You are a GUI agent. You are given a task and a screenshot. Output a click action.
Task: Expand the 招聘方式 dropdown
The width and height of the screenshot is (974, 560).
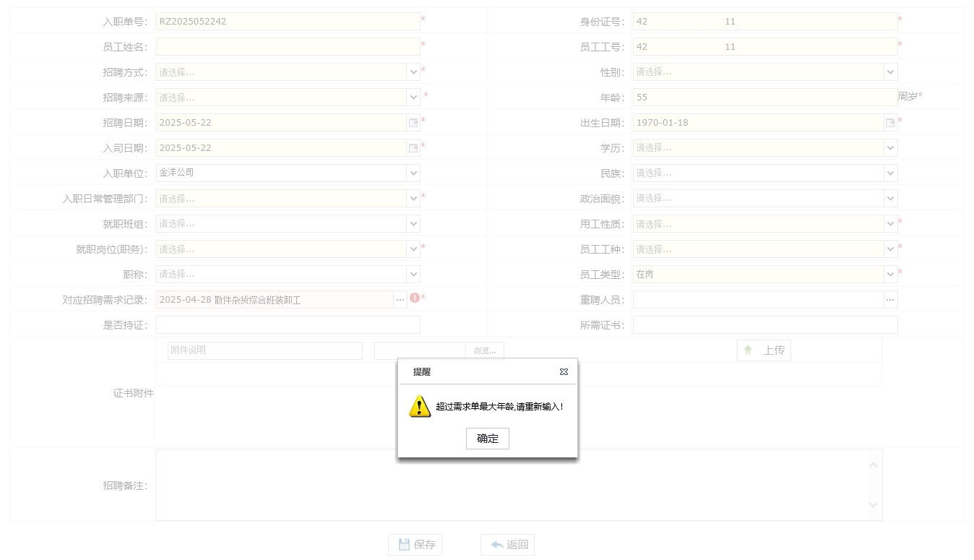[x=413, y=72]
